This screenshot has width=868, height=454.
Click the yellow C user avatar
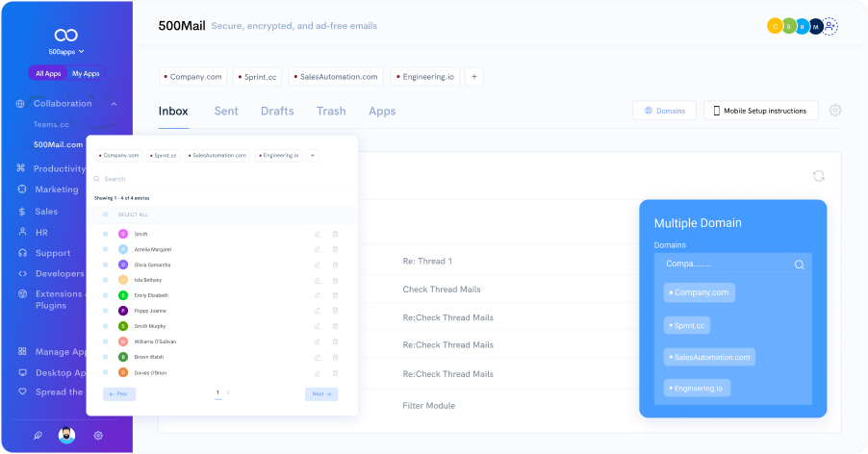point(774,27)
